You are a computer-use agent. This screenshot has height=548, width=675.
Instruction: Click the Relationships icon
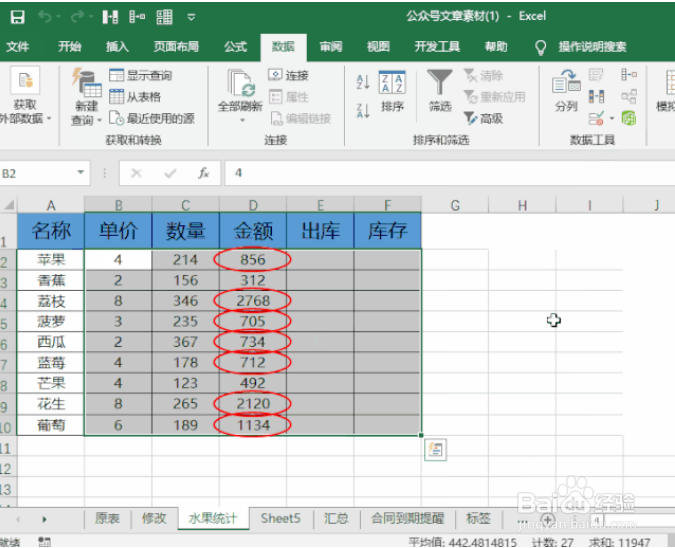pyautogui.click(x=629, y=96)
